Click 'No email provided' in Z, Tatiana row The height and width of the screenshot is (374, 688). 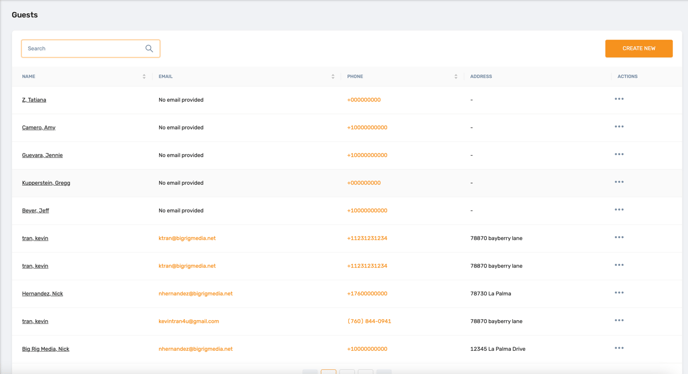coord(181,100)
